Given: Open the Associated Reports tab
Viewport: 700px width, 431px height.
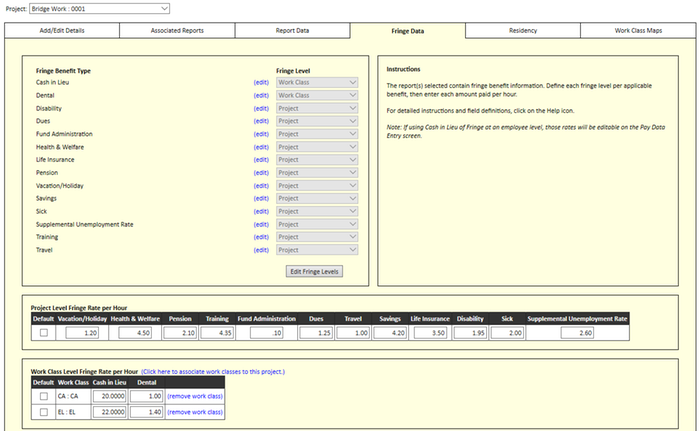Looking at the screenshot, I should [x=177, y=31].
